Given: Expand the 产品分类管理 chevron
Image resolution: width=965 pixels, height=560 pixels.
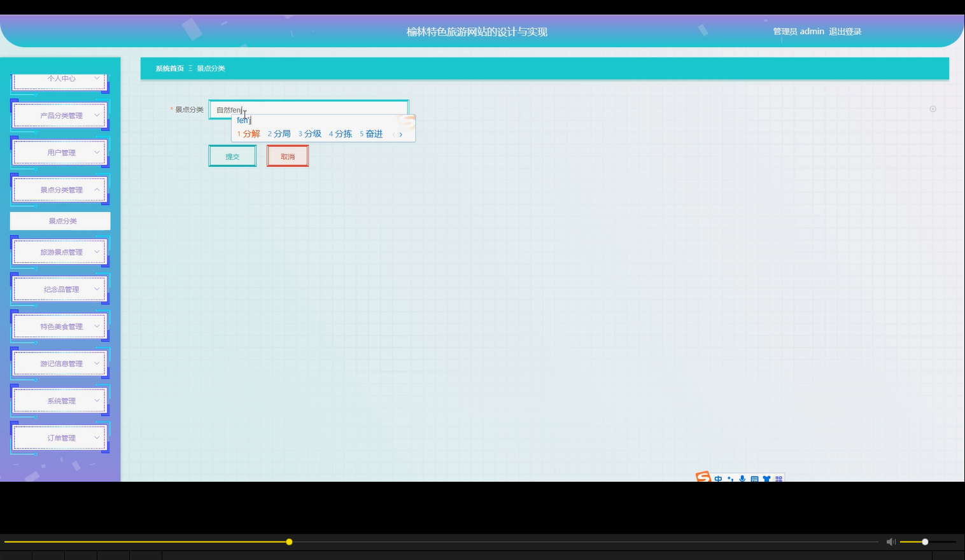Looking at the screenshot, I should point(97,115).
